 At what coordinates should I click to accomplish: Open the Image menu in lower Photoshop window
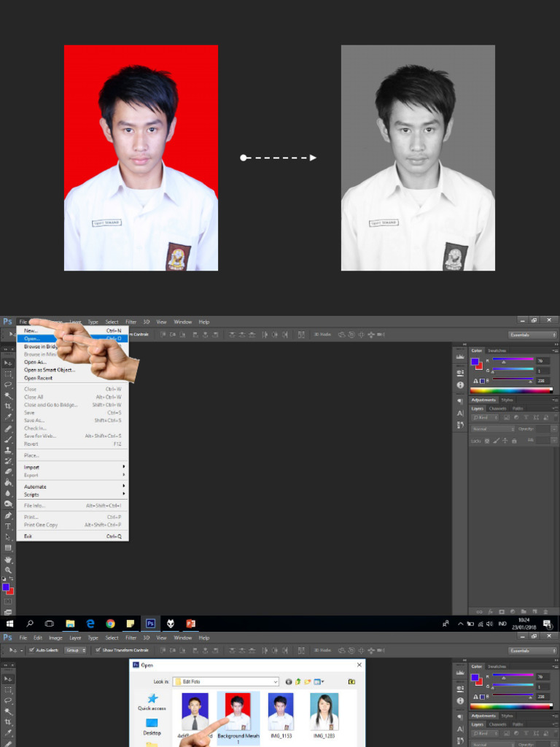[55, 638]
